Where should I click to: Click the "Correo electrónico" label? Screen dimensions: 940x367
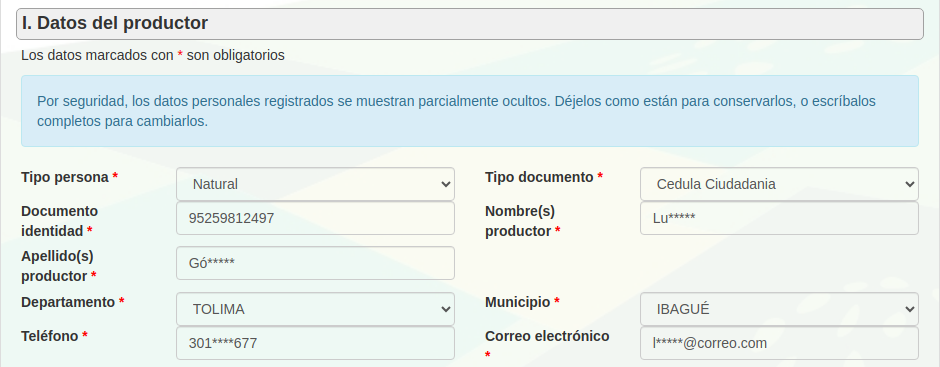coord(547,345)
